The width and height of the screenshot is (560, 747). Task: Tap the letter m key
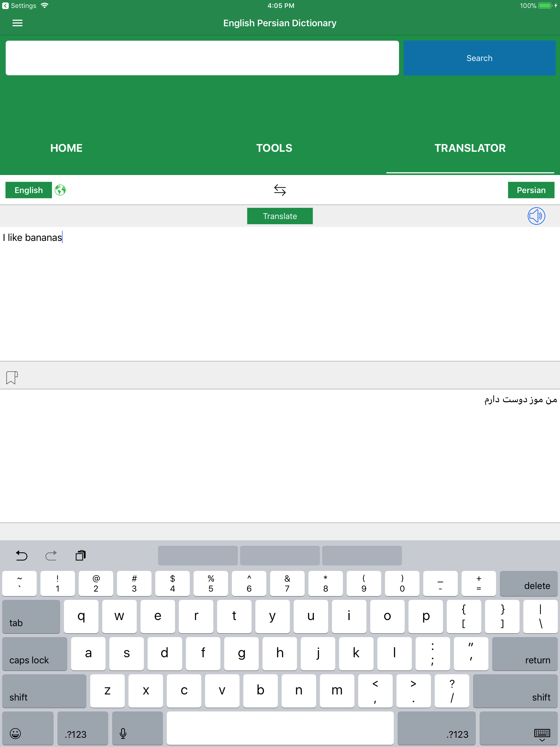point(337,691)
